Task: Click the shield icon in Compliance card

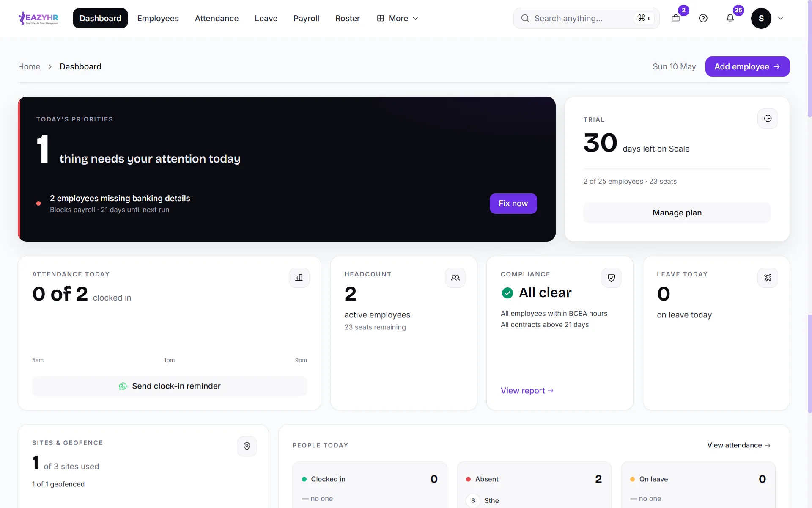Action: point(612,278)
